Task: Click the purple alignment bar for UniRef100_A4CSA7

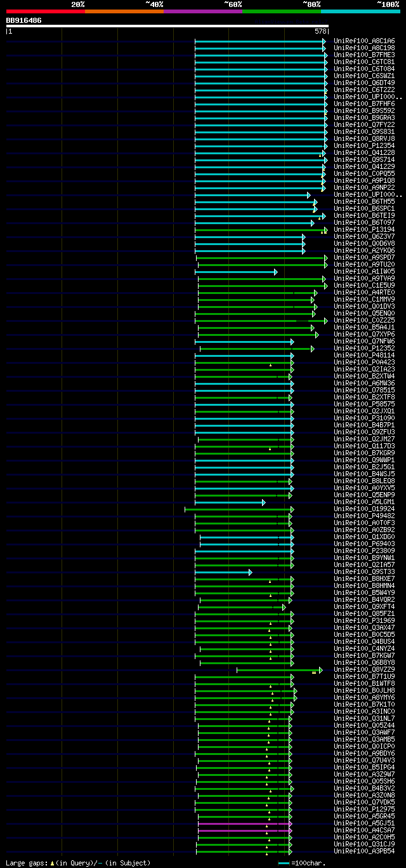Action: 245,830
